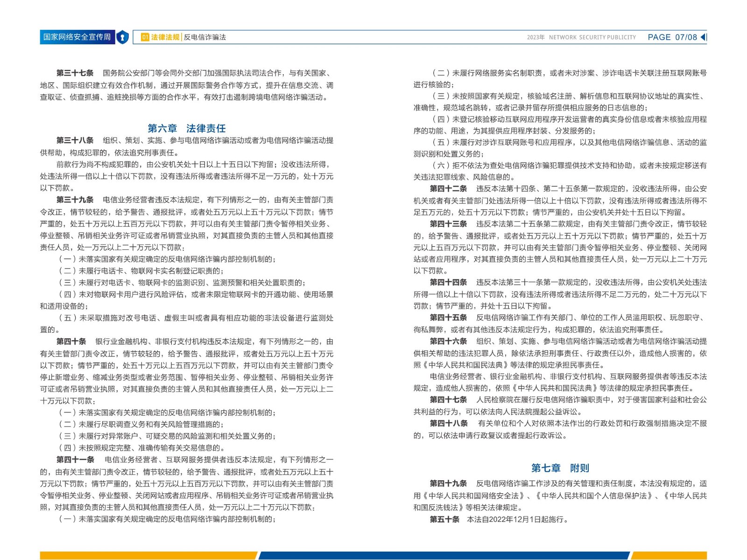Click the 第四十一条 article label

(x=75, y=460)
